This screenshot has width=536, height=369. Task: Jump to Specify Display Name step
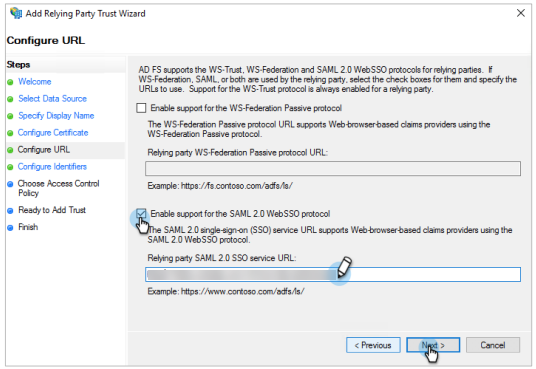tap(56, 116)
